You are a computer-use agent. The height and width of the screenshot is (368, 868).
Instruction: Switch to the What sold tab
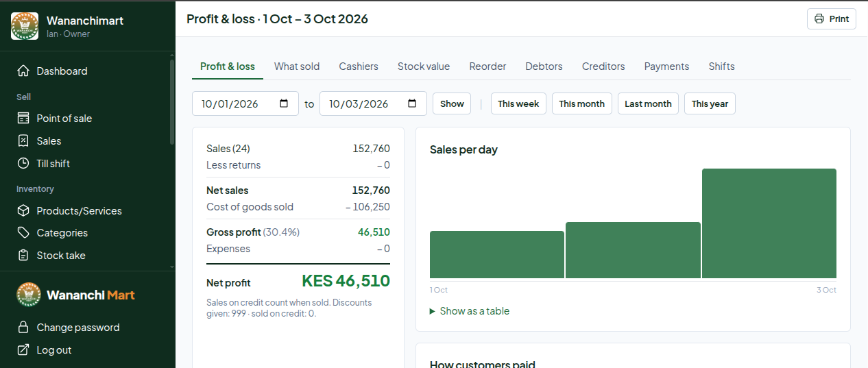tap(297, 66)
